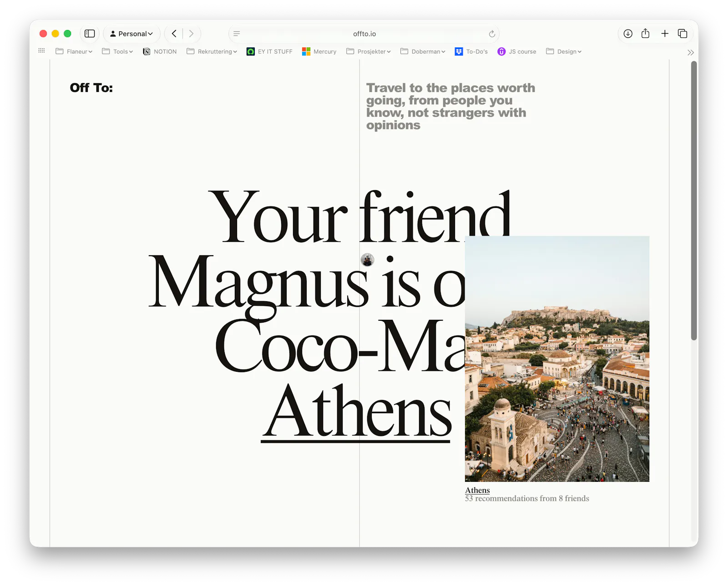Expand the Rekruttering bookmarks folder
728x586 pixels.
(x=212, y=51)
